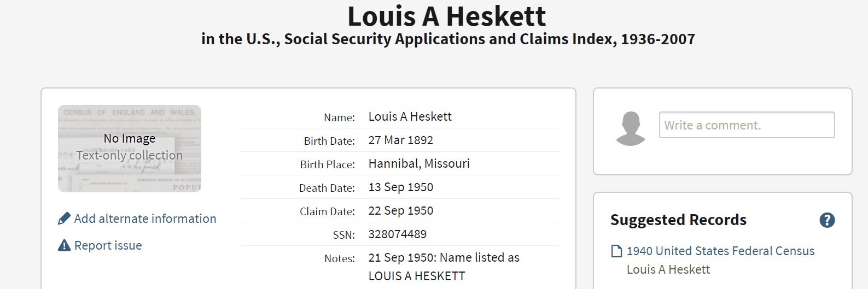Image resolution: width=868 pixels, height=289 pixels.
Task: Click the Louis A Heskett page title
Action: [446, 16]
